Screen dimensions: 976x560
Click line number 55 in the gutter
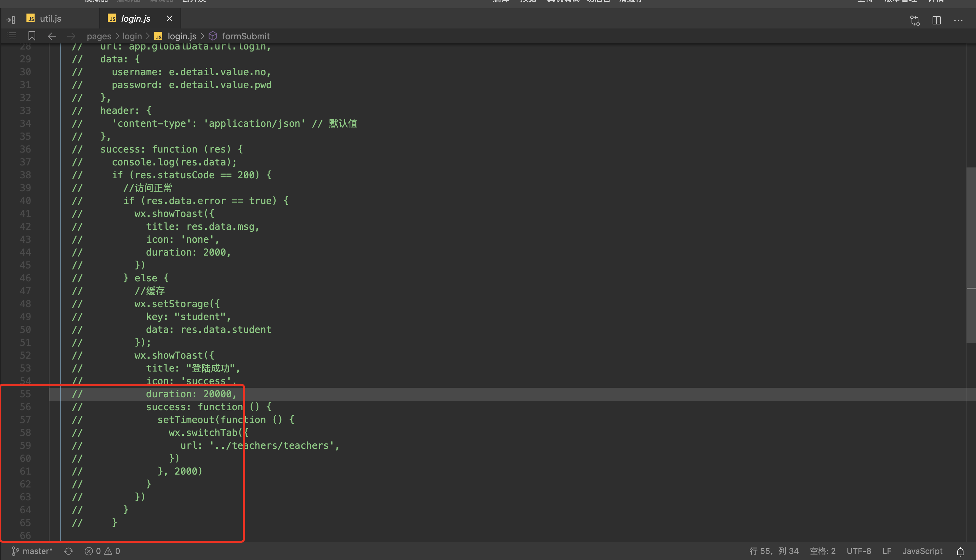click(x=25, y=394)
